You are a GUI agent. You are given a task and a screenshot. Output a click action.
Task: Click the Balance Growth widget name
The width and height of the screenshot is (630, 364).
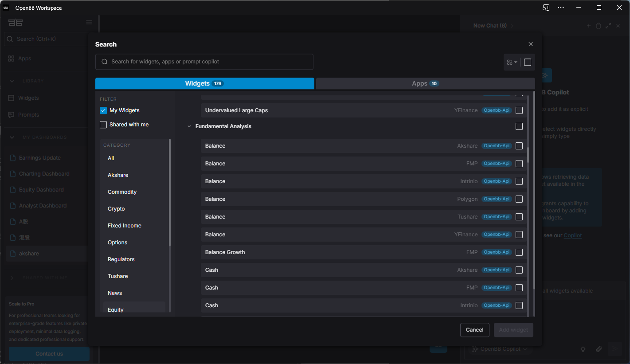pyautogui.click(x=225, y=252)
